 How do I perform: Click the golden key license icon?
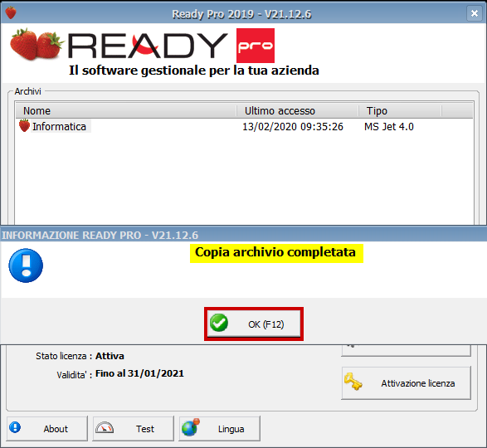[x=353, y=382]
